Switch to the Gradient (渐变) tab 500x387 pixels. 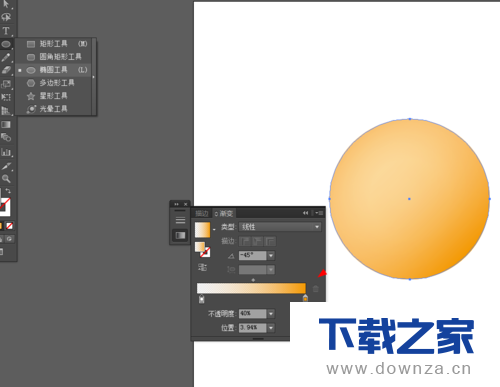(224, 213)
